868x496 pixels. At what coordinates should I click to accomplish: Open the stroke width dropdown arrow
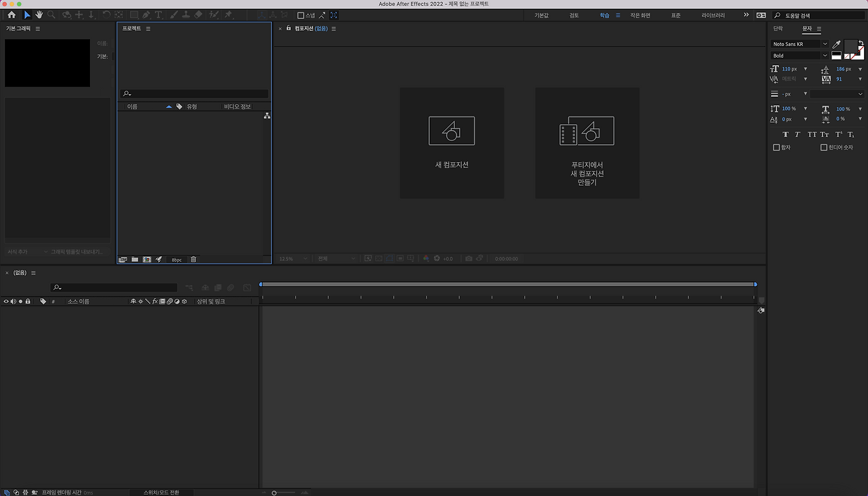click(x=806, y=94)
